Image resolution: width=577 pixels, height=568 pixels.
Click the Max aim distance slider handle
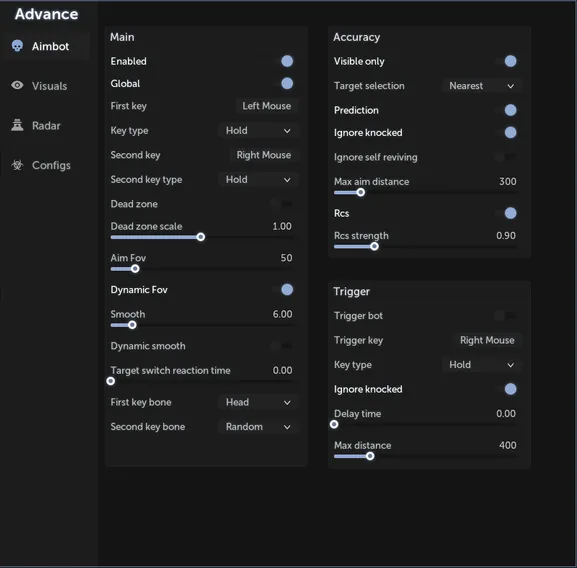coord(361,192)
